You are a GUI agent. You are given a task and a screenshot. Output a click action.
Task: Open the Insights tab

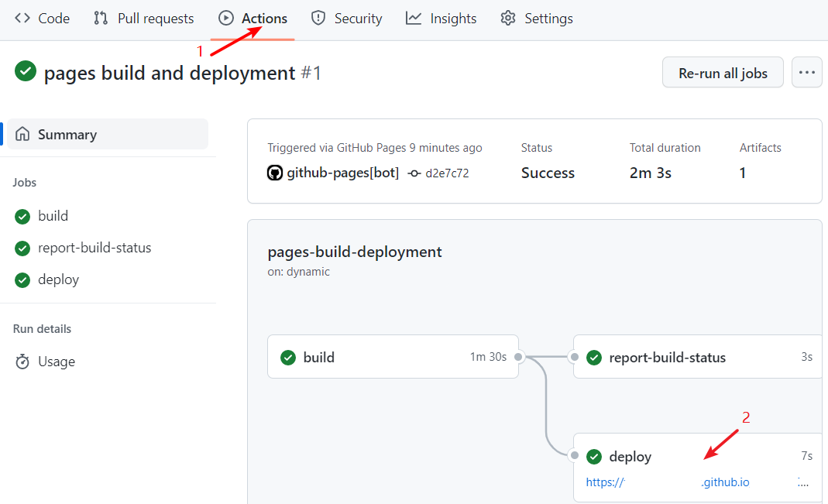441,19
